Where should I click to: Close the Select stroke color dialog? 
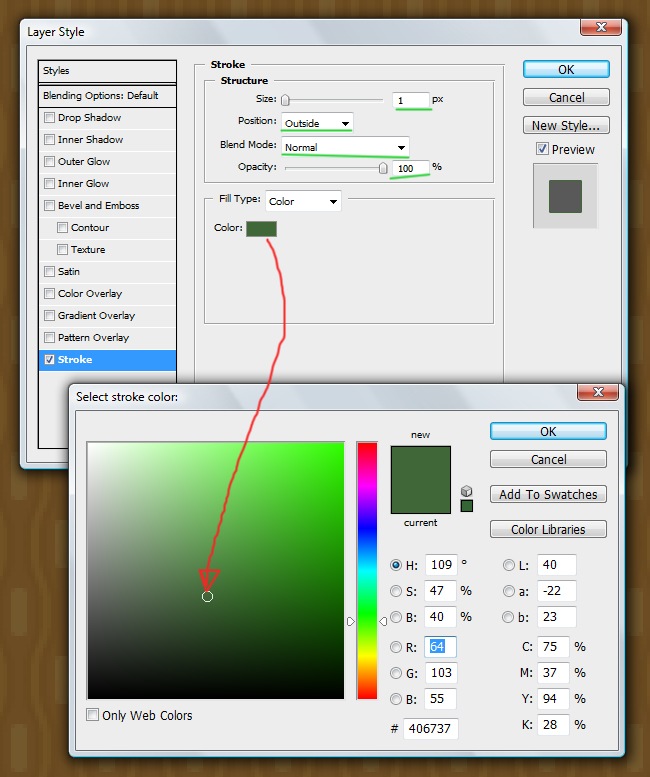point(597,393)
